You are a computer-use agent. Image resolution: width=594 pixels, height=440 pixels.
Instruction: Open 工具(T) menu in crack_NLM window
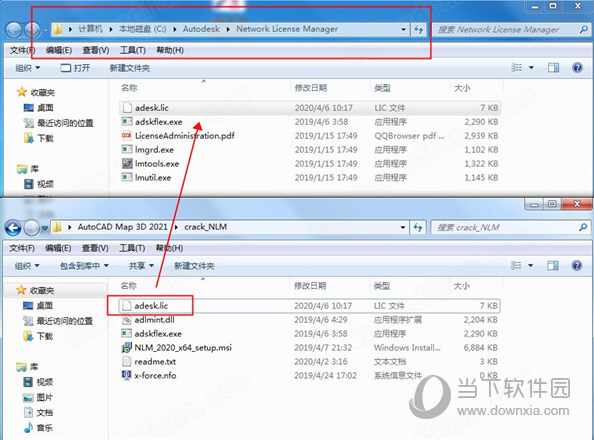click(132, 248)
